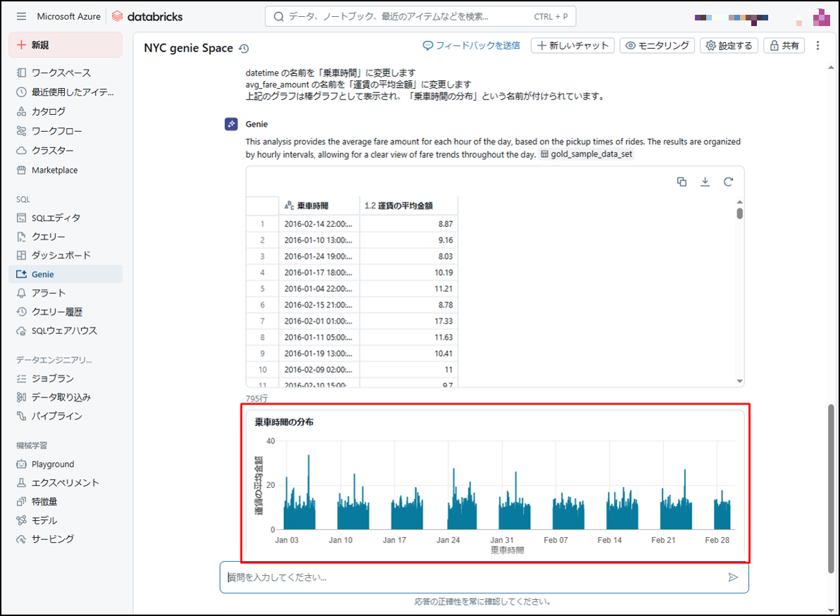Image resolution: width=840 pixels, height=616 pixels.
Task: Download results using the download icon
Action: (x=705, y=182)
